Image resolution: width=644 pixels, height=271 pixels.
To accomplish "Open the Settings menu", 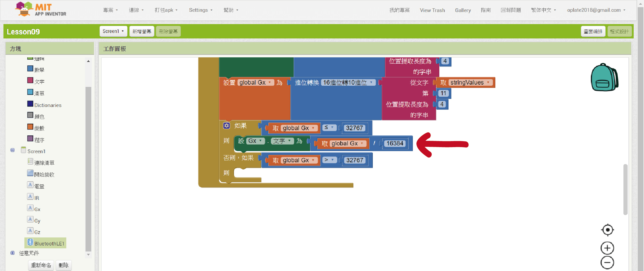I will [201, 10].
